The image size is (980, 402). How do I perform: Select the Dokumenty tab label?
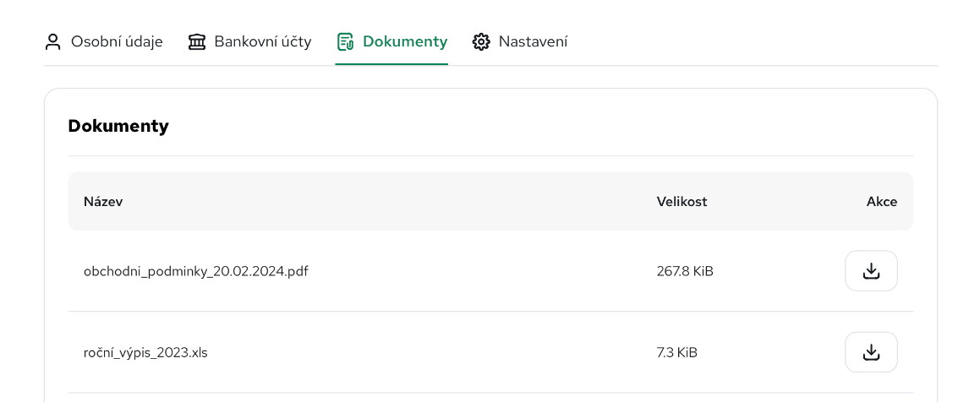404,41
